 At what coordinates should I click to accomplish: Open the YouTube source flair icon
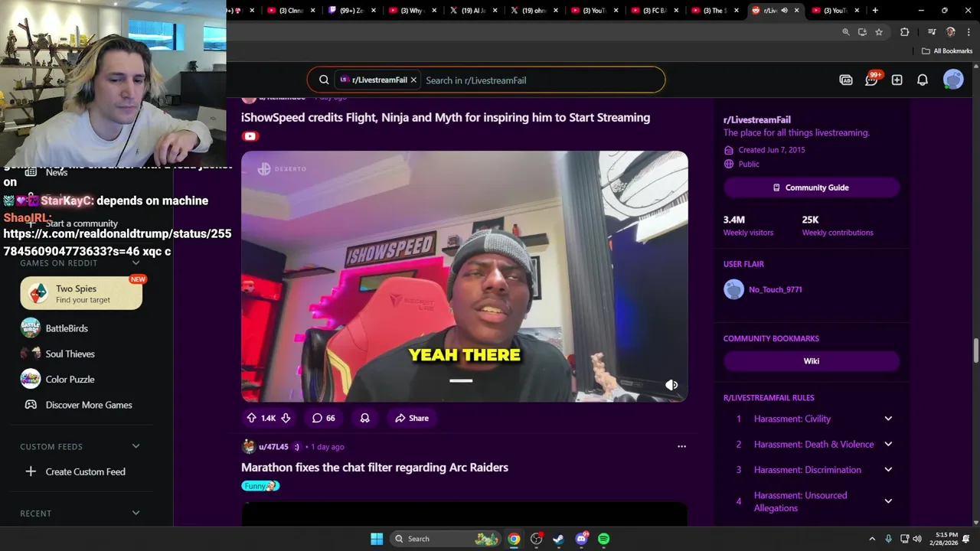(x=250, y=136)
